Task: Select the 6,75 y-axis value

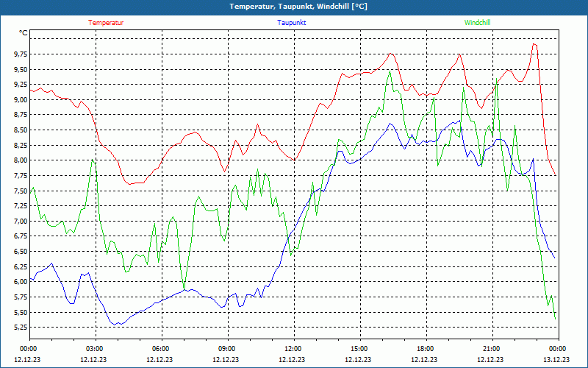Action: pyautogui.click(x=21, y=236)
